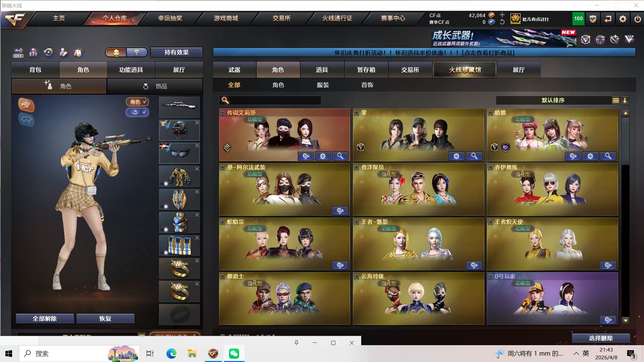Open the 幸运抽奖 tab
Viewport: 644px width, 362px height.
170,18
